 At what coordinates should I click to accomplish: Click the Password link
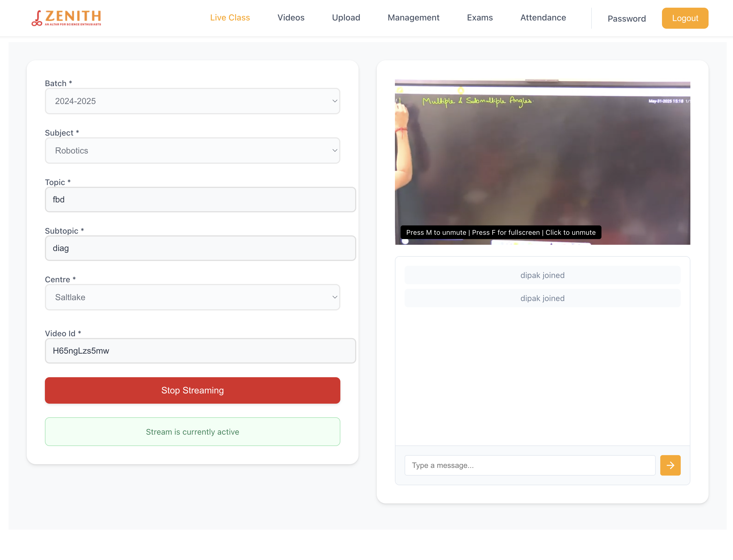(x=626, y=19)
